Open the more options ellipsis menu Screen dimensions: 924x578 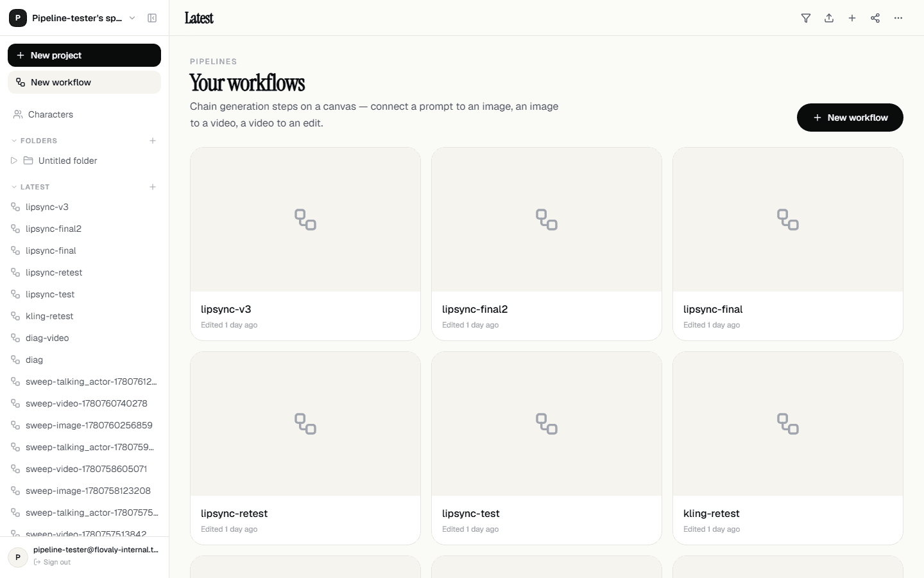(x=898, y=18)
